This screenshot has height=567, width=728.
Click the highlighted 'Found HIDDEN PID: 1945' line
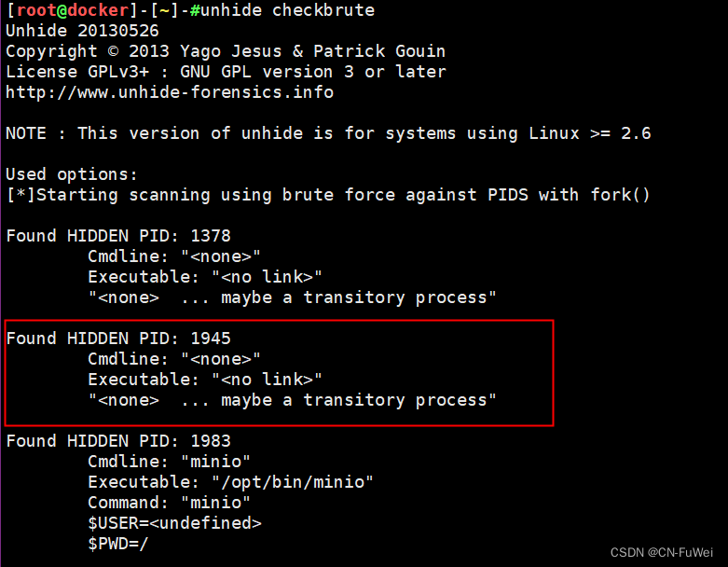coord(118,339)
